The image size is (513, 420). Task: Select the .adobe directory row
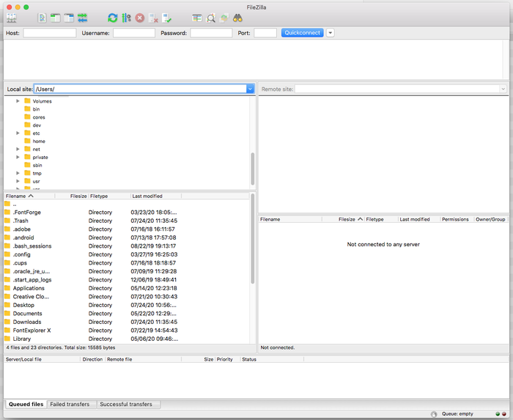click(x=126, y=229)
